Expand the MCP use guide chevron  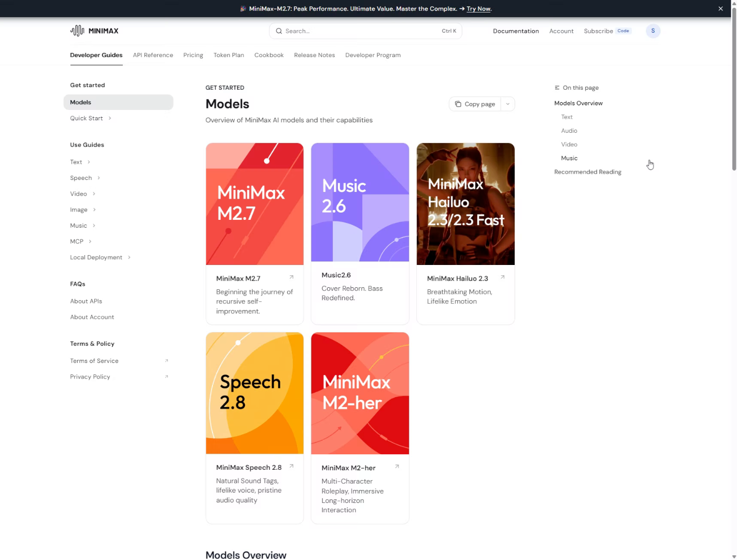(90, 242)
